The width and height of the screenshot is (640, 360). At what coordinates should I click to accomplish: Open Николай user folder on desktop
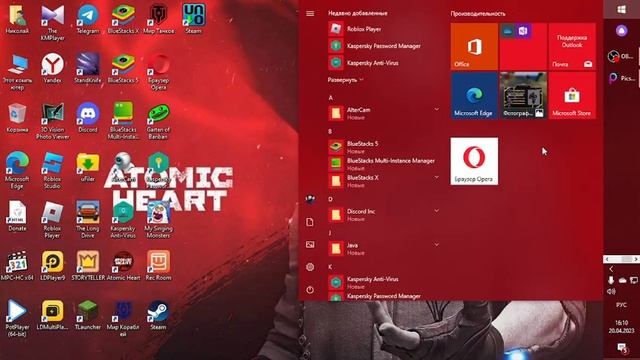coord(17,19)
